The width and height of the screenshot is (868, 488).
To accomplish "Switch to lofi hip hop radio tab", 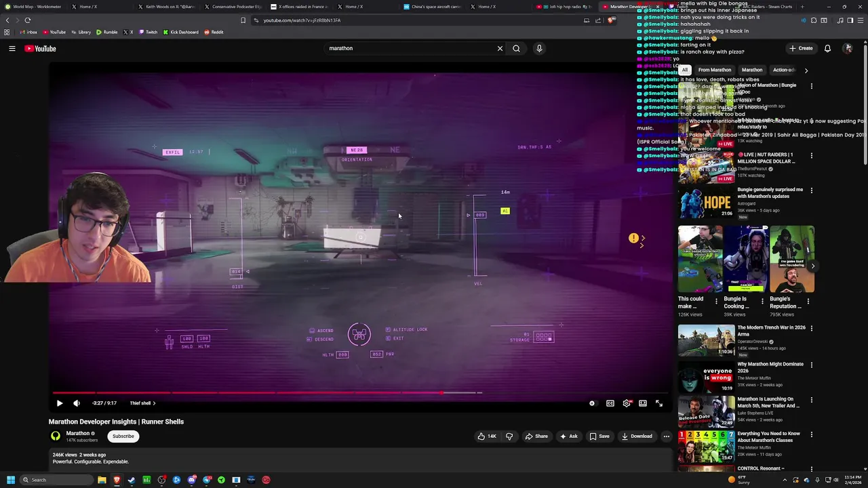I will point(566,7).
